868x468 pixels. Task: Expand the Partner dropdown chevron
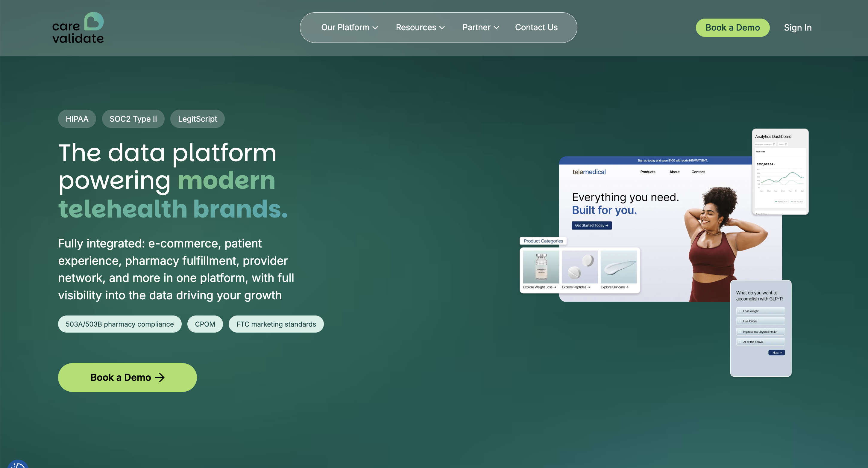click(x=496, y=28)
